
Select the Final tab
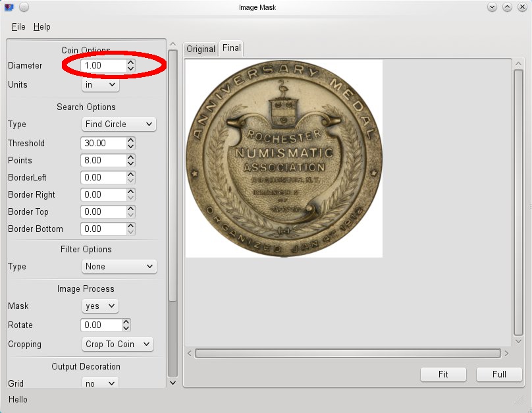(x=232, y=48)
